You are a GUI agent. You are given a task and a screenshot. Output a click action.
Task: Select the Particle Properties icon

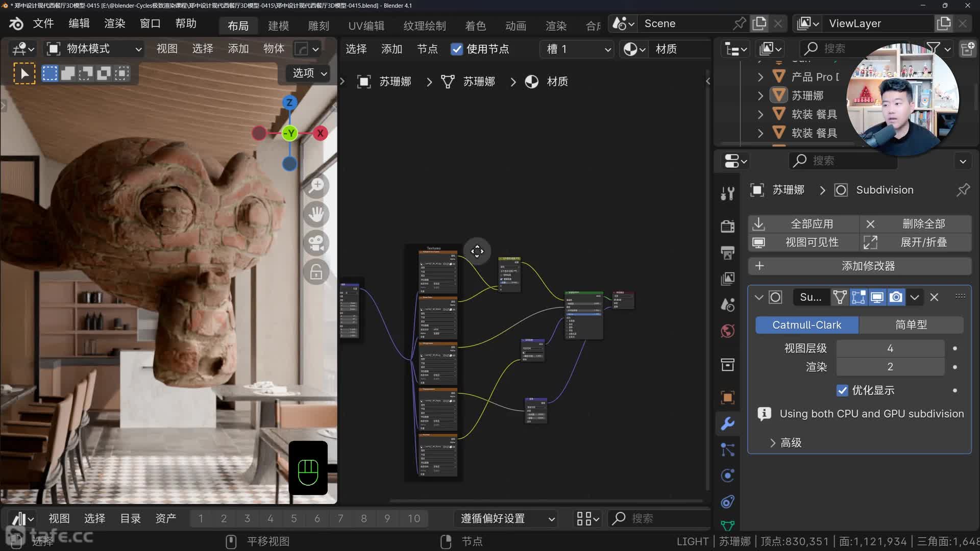[727, 450]
